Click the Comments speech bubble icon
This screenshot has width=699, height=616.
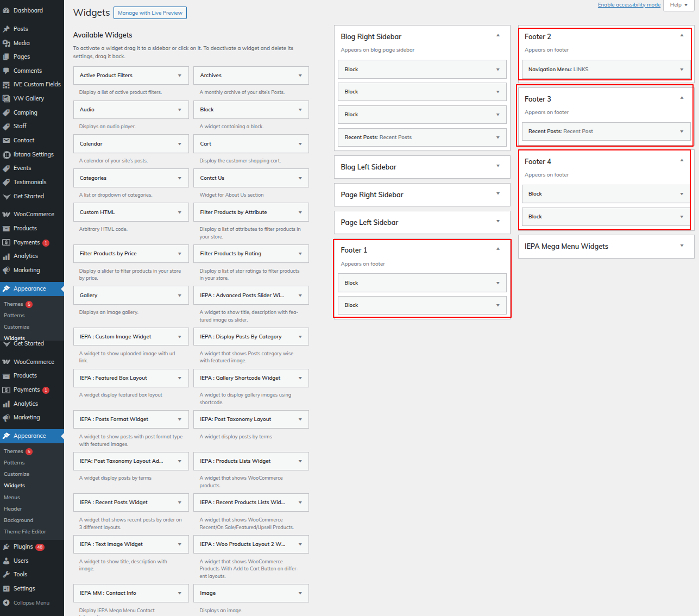(x=7, y=71)
